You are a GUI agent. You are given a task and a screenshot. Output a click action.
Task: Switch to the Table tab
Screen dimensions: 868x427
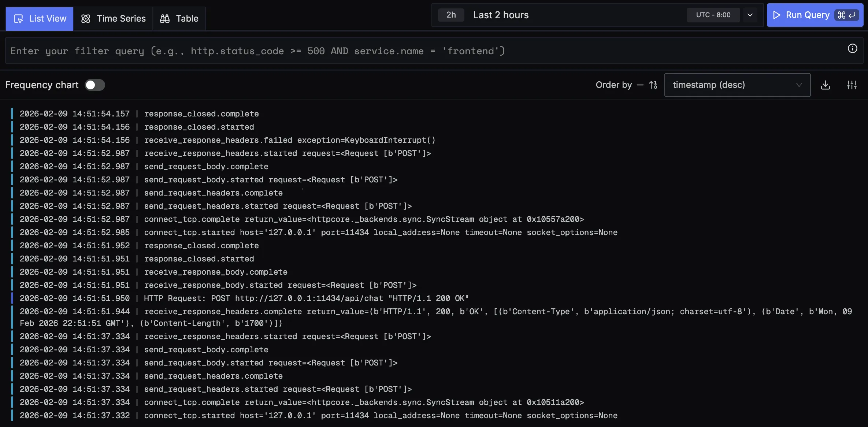(179, 19)
